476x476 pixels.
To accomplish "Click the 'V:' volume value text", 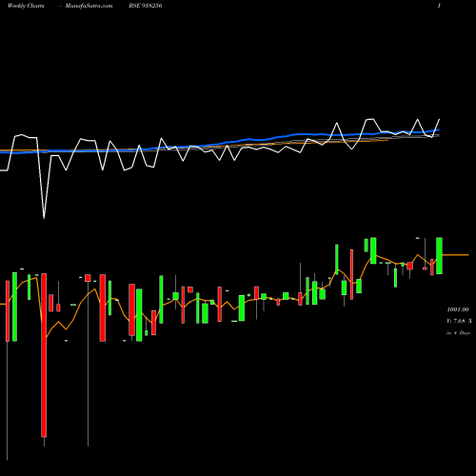I will [459, 321].
